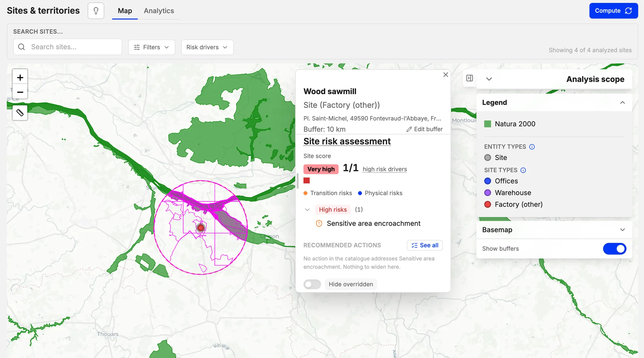Click Sensitive area encroachment risk text
644x358 pixels.
(x=374, y=223)
